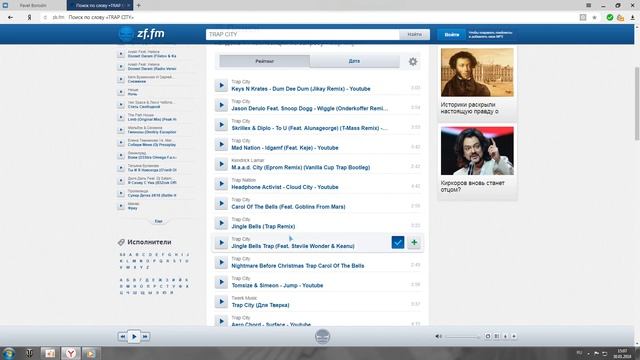This screenshot has height=360, width=640.
Task: Toggle repeat icon in the player bar
Action: (x=487, y=336)
